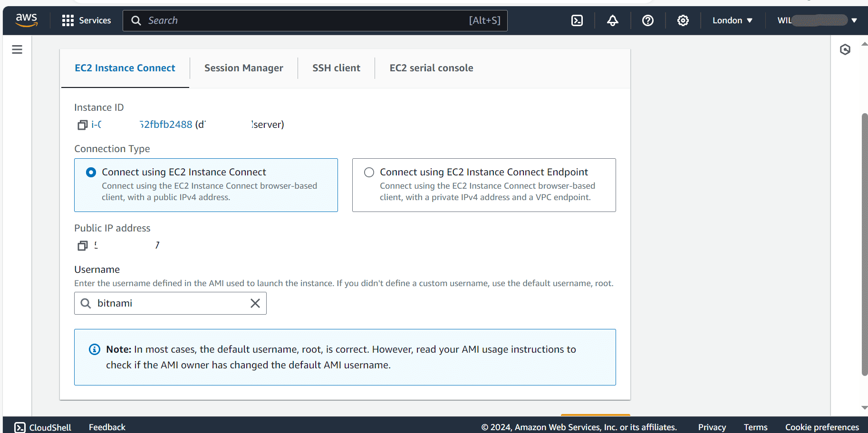Open the instance ID link
This screenshot has height=433, width=868.
pos(142,125)
